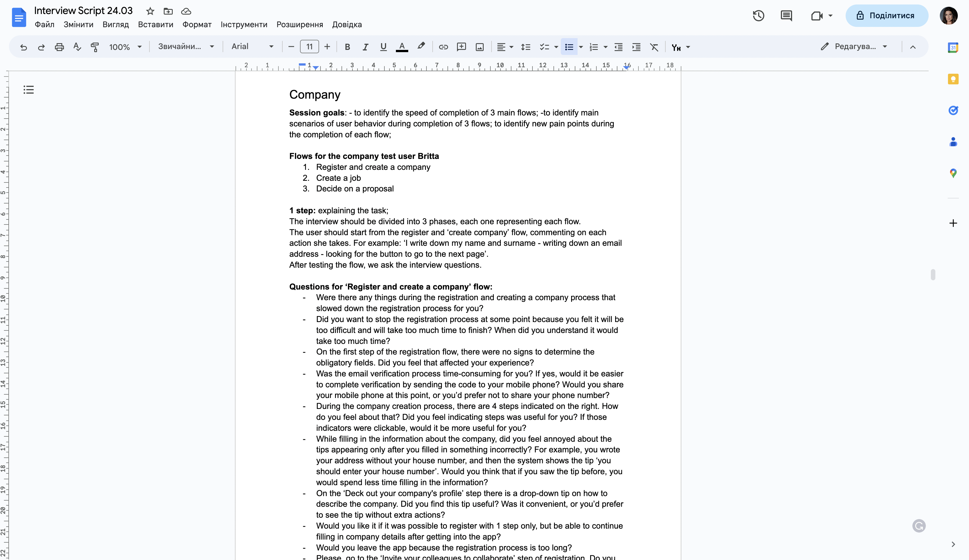Insert an image from toolbar

coord(479,47)
